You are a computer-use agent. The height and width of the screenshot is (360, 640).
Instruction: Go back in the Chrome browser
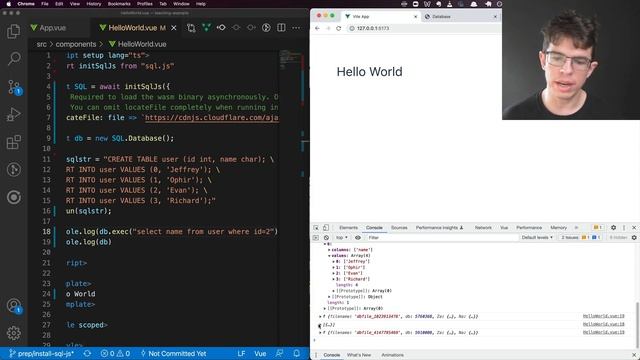click(318, 28)
